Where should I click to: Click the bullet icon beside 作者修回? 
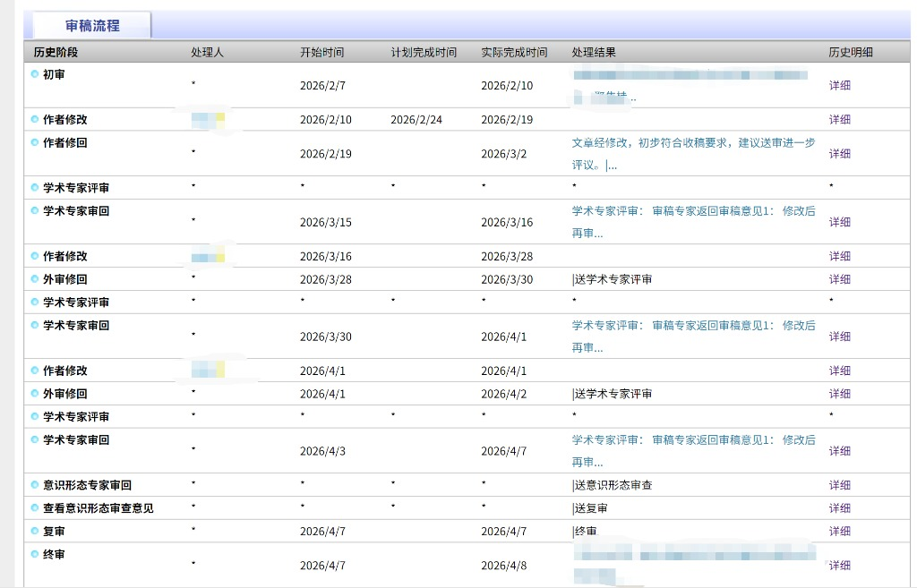(x=35, y=142)
